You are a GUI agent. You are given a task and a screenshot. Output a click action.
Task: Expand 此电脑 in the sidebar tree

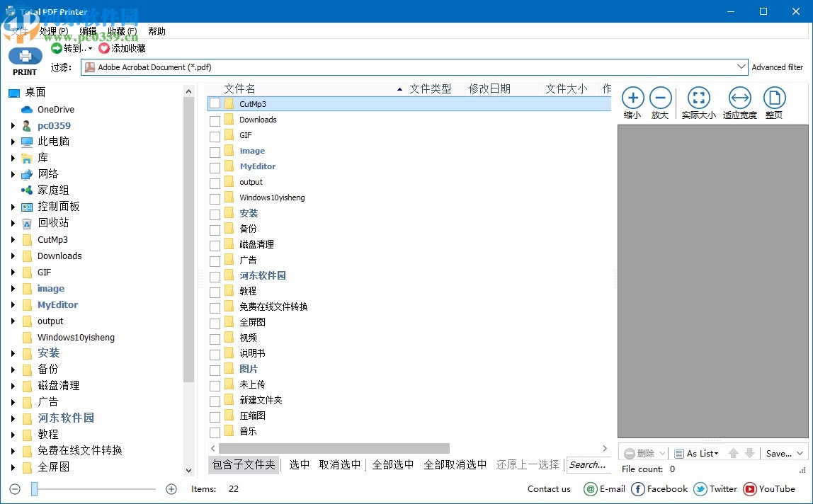tap(14, 142)
